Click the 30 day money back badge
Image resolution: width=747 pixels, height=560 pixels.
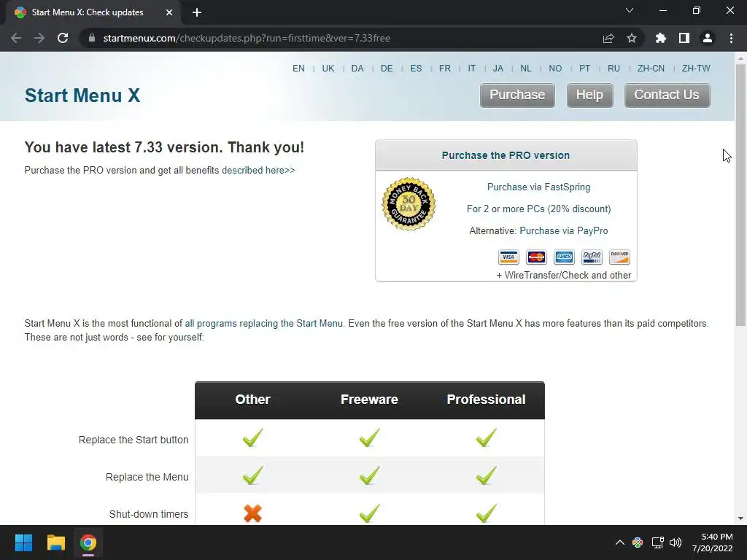coord(409,204)
